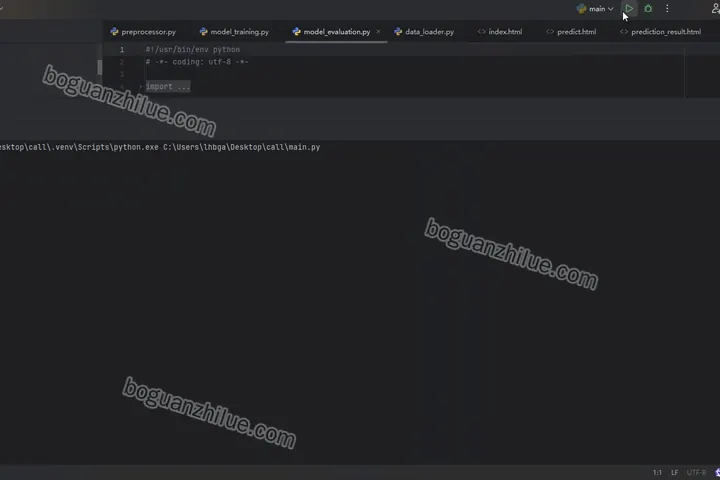Open the prediction_result.html editor tab

coord(660,32)
